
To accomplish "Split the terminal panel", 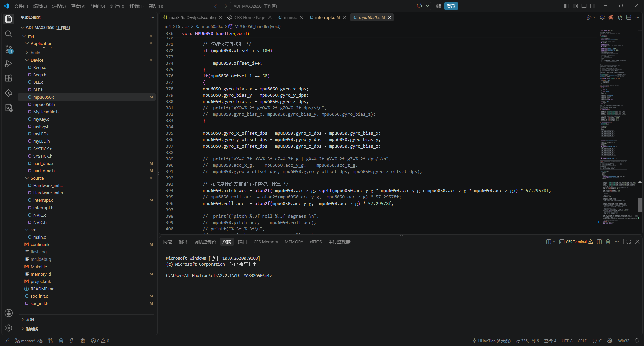I will point(599,242).
